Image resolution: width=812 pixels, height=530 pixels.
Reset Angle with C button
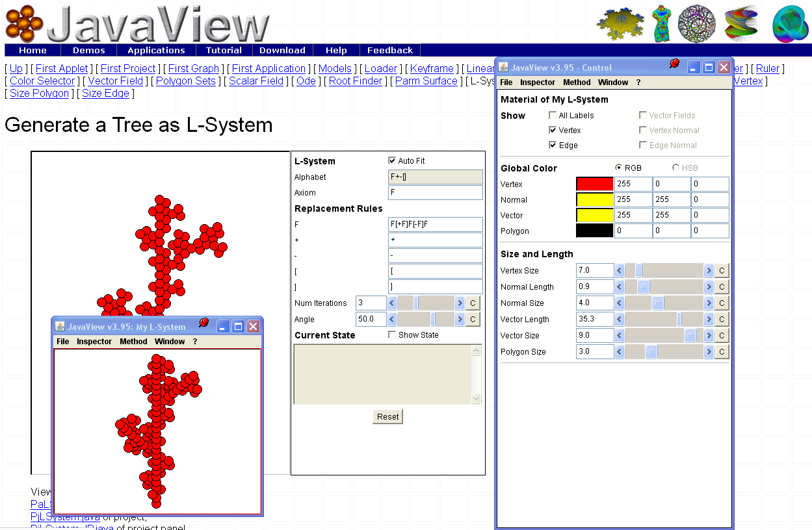coord(473,320)
